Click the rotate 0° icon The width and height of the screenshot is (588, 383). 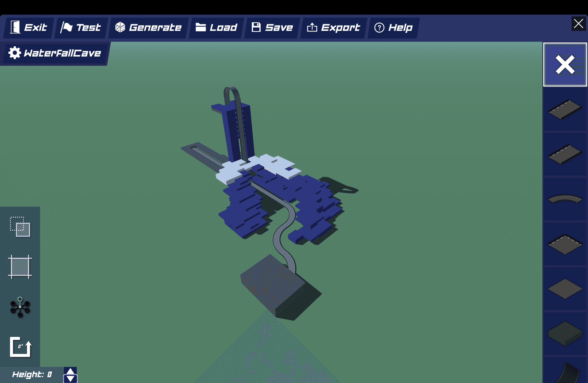click(21, 347)
